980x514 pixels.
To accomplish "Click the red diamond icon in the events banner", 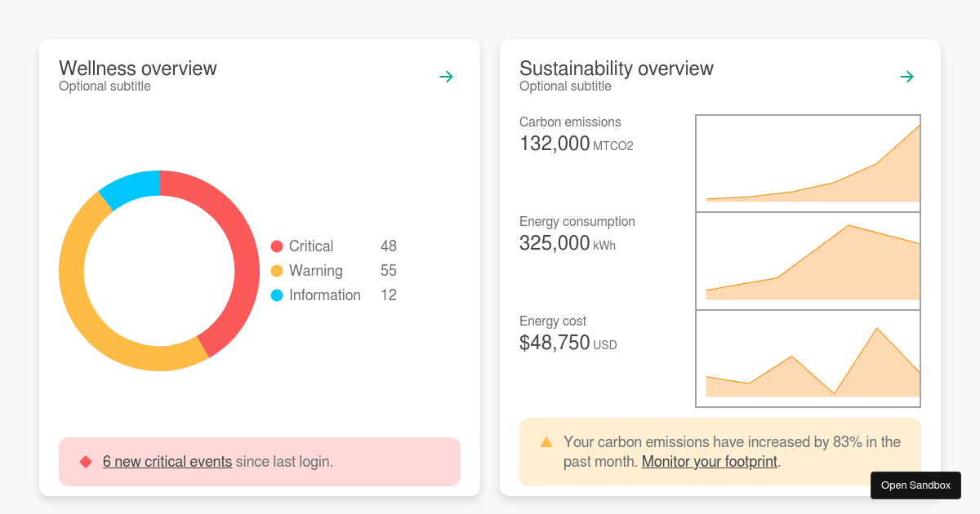I will point(85,461).
